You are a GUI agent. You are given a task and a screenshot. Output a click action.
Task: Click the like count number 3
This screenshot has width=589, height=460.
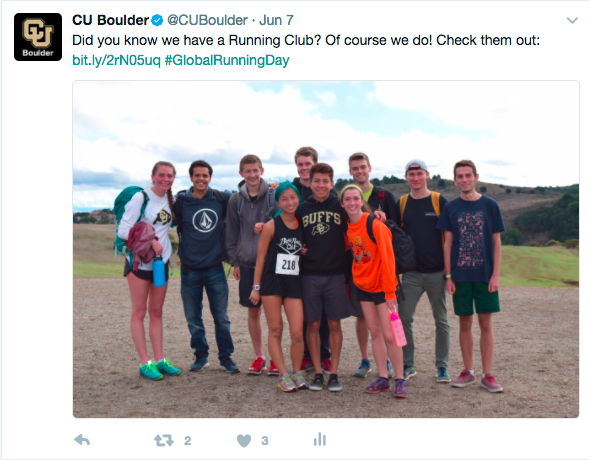point(265,440)
